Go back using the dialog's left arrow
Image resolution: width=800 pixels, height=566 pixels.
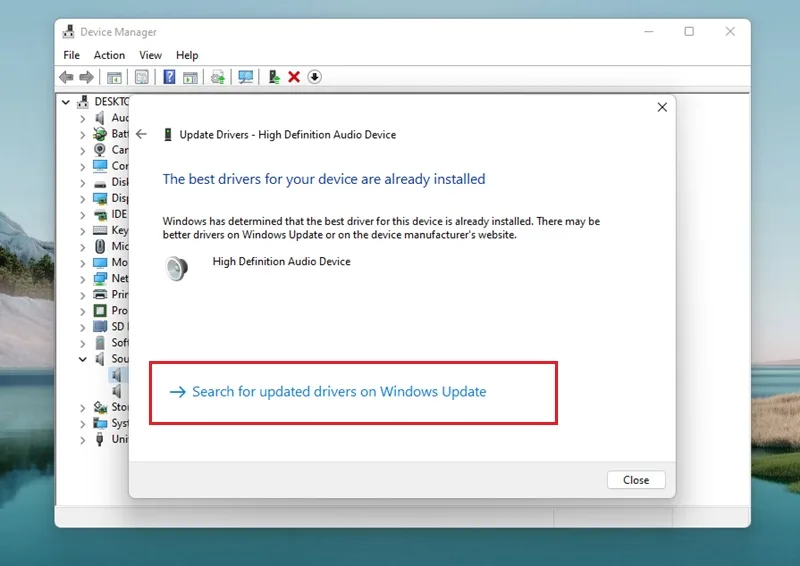click(141, 134)
